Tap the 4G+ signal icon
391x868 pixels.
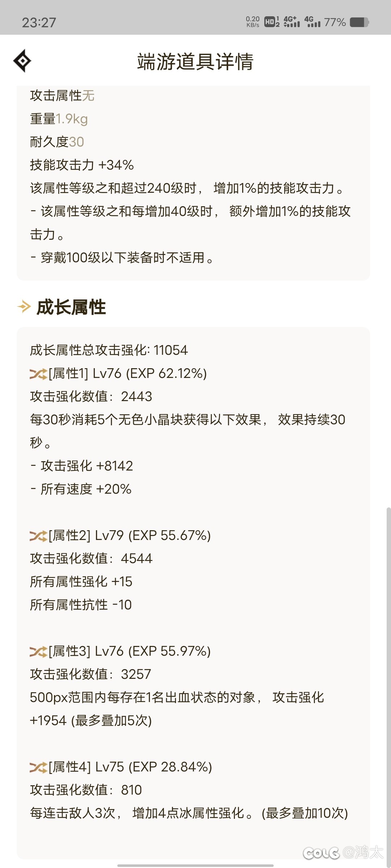292,22
